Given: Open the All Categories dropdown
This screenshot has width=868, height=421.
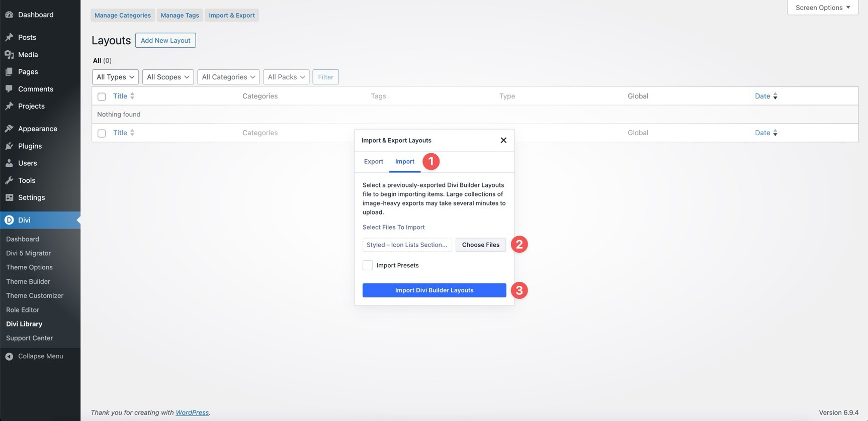Looking at the screenshot, I should (x=229, y=77).
